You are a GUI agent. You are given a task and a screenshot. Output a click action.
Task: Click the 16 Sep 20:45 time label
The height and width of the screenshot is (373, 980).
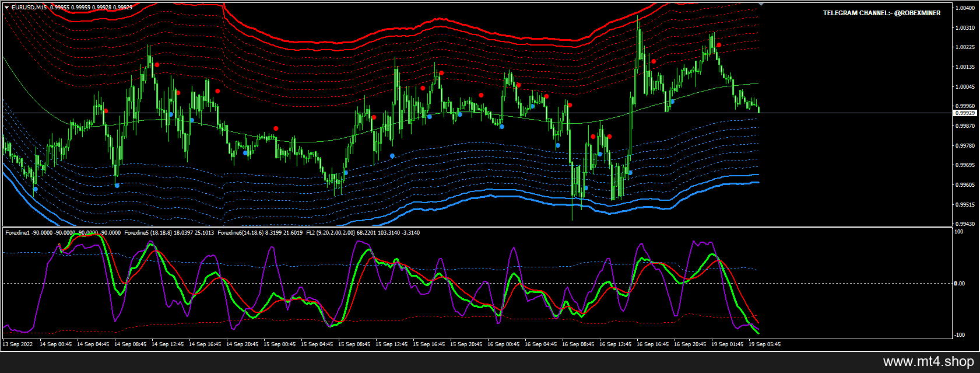point(690,344)
